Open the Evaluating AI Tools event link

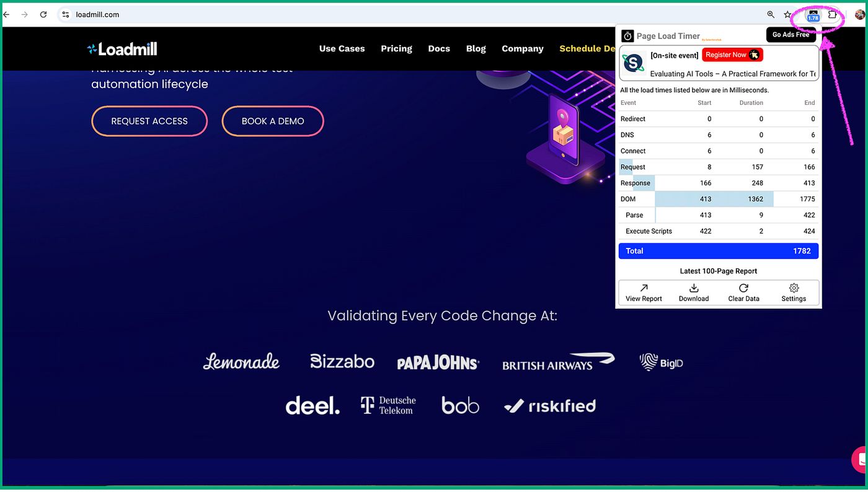pyautogui.click(x=733, y=74)
